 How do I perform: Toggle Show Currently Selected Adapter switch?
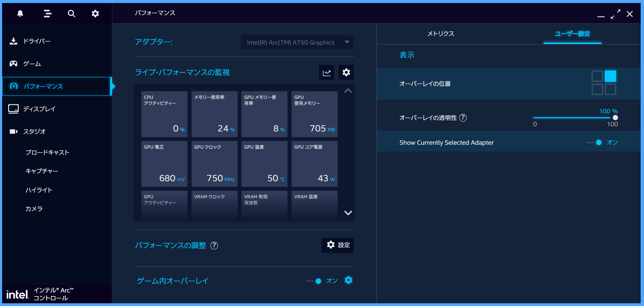pyautogui.click(x=594, y=143)
